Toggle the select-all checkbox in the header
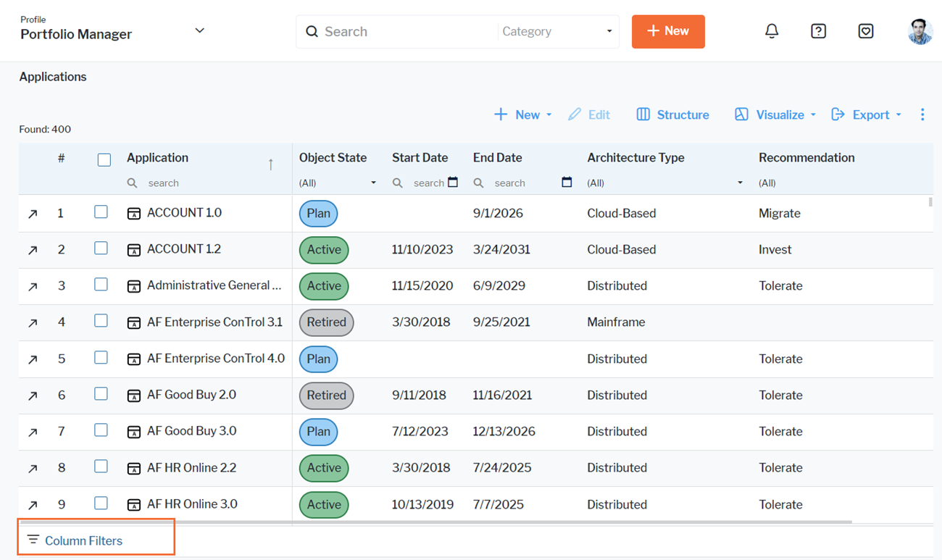The width and height of the screenshot is (942, 560). point(104,159)
